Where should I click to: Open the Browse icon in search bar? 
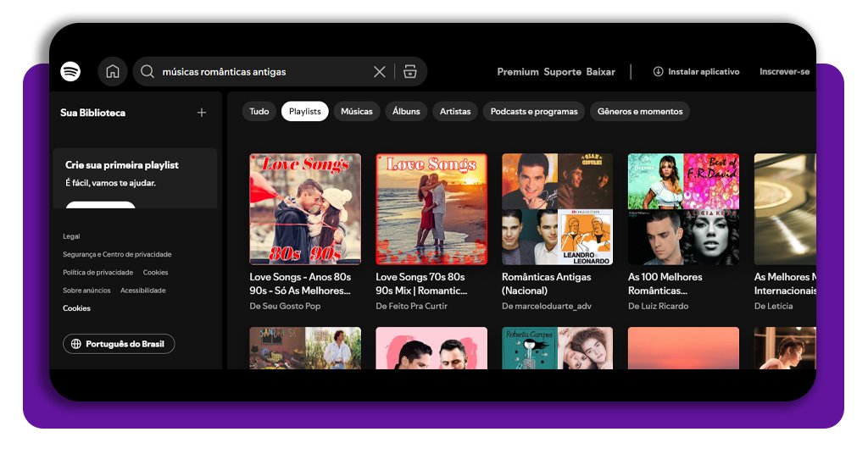(x=410, y=72)
